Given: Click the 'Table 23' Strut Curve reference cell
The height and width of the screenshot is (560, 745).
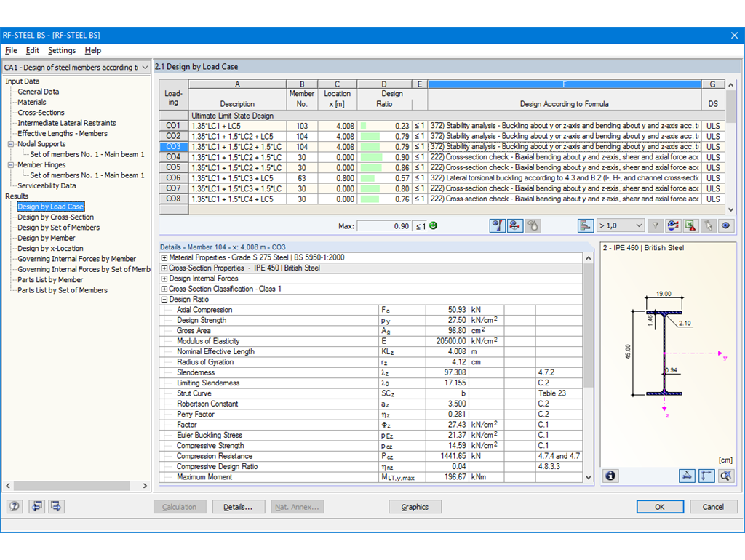Looking at the screenshot, I should pyautogui.click(x=559, y=393).
